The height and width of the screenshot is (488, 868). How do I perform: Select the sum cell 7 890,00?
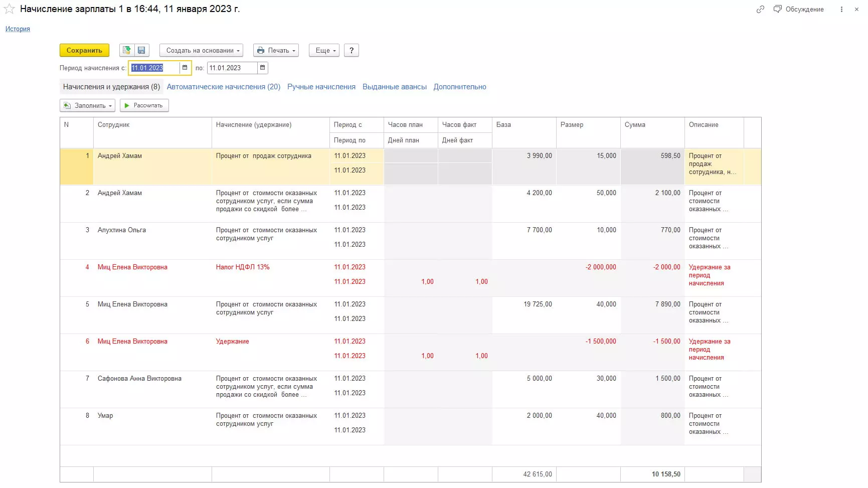[x=652, y=315]
